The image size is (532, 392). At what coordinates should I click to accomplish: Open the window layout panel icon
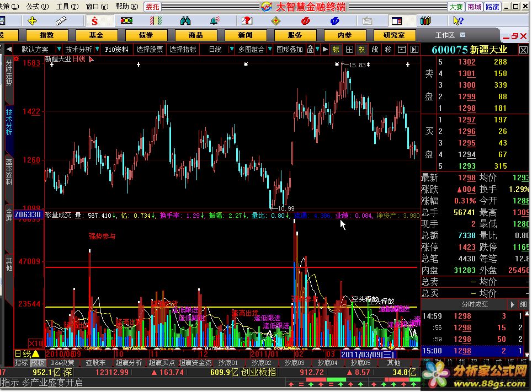coord(396,21)
